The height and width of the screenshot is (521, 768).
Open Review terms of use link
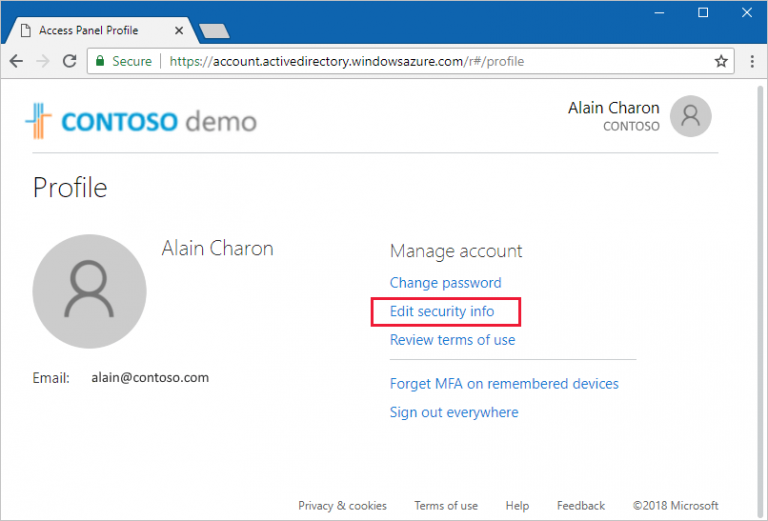pos(452,340)
